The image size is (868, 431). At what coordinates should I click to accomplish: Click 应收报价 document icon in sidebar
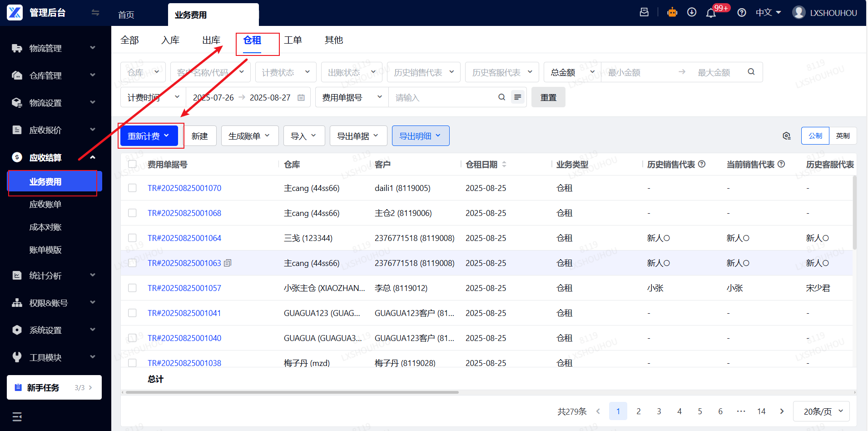[17, 130]
